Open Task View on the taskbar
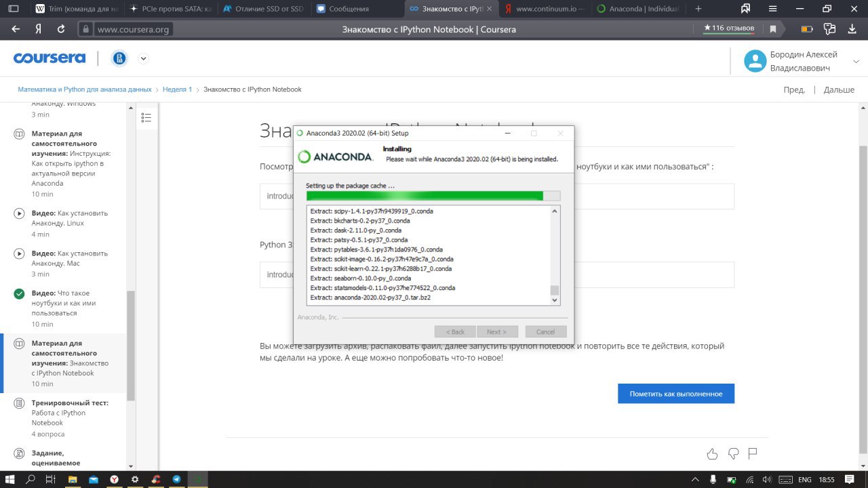Image resolution: width=868 pixels, height=488 pixels. [x=50, y=479]
